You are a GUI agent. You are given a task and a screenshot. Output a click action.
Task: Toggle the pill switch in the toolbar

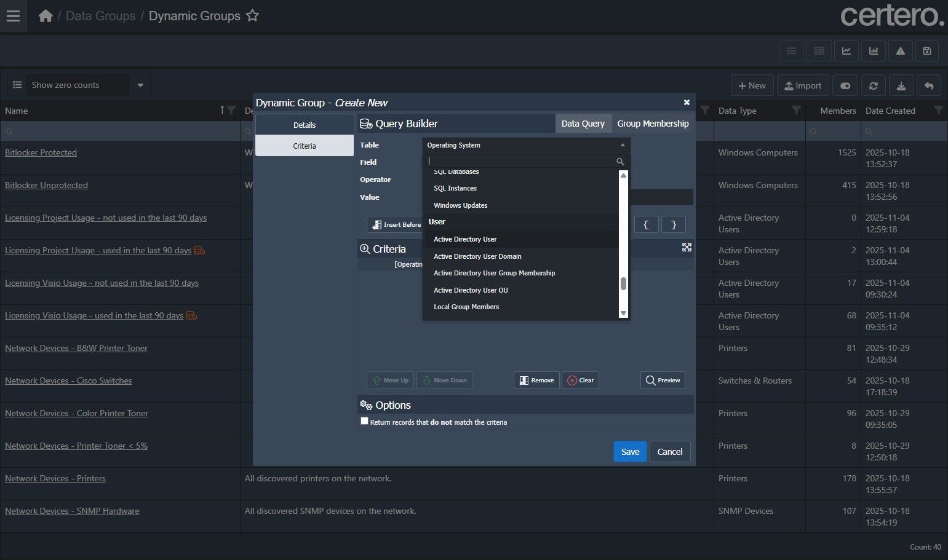(845, 86)
